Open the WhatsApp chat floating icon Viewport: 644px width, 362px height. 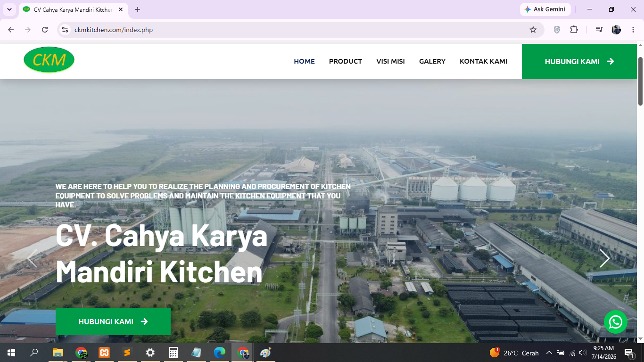coord(616,322)
